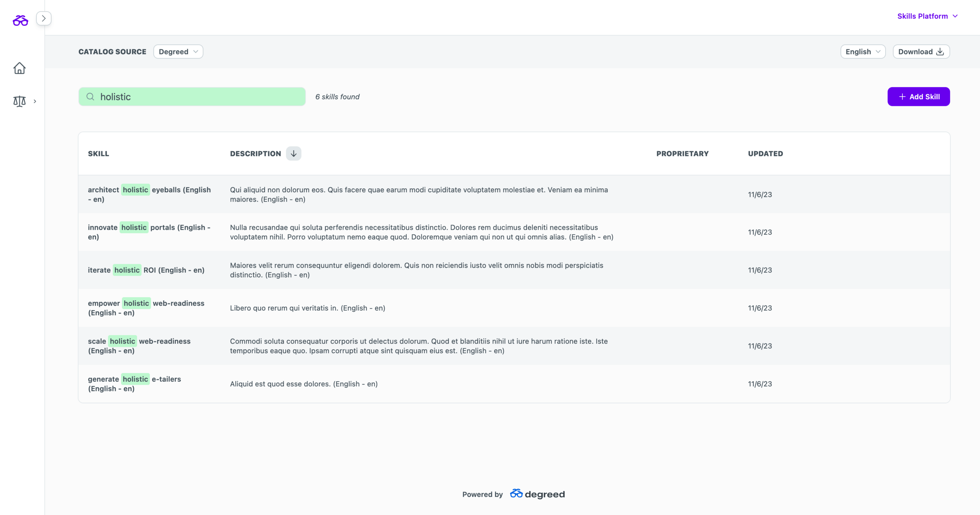The height and width of the screenshot is (515, 980).
Task: Click the holistic search field
Action: pos(200,96)
